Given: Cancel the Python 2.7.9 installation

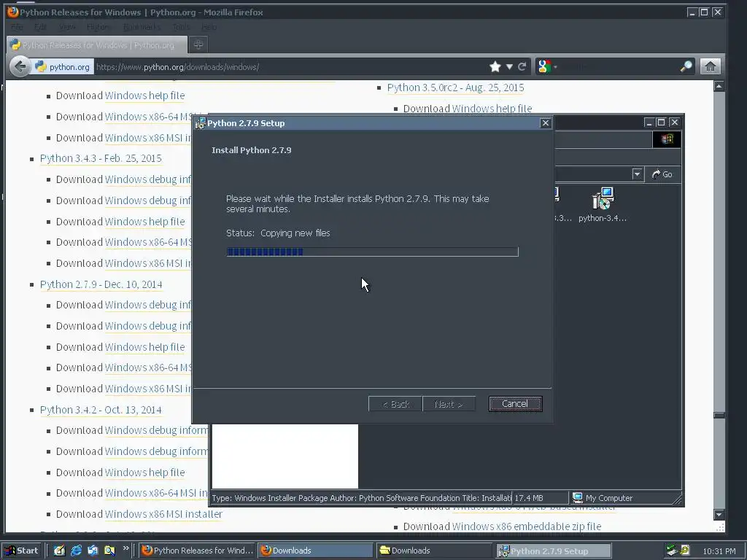Looking at the screenshot, I should pyautogui.click(x=515, y=404).
